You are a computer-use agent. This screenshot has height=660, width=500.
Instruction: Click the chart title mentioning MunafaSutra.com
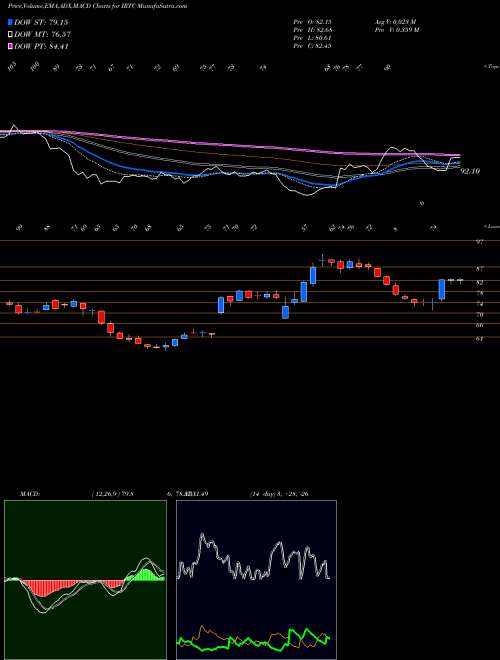[98, 6]
